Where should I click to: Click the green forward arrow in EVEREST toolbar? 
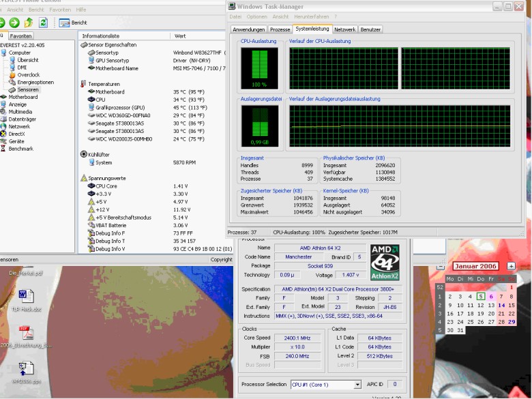click(14, 23)
